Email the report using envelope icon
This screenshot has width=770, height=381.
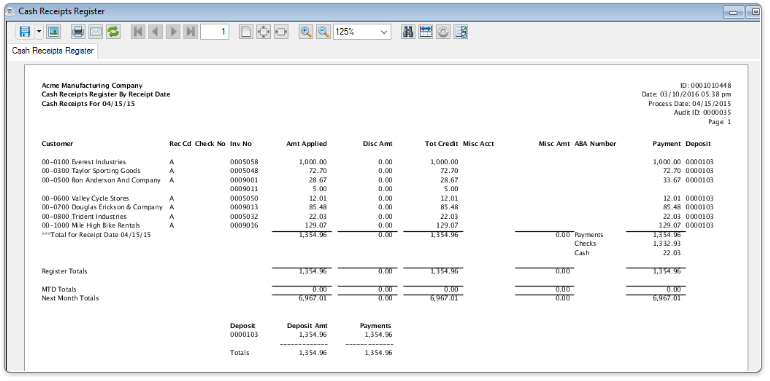95,32
